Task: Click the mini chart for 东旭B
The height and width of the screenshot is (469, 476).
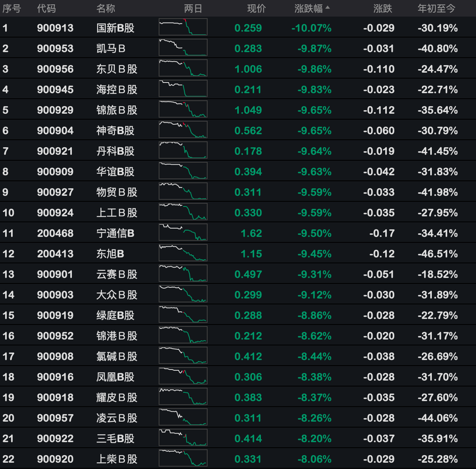Action: pos(183,253)
